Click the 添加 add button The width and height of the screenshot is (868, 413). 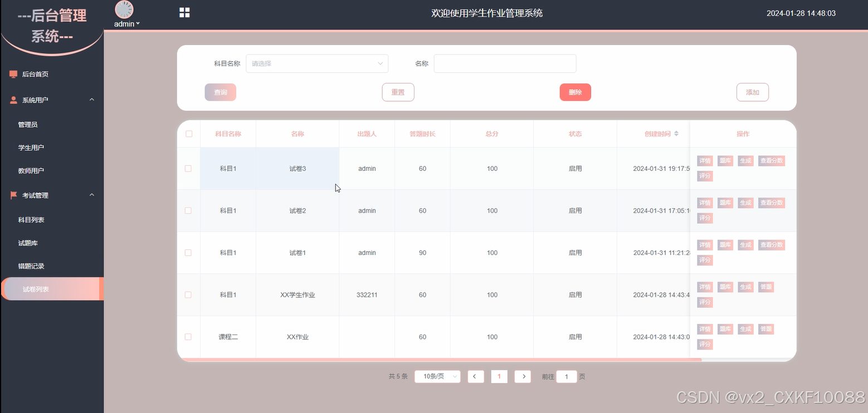[753, 92]
